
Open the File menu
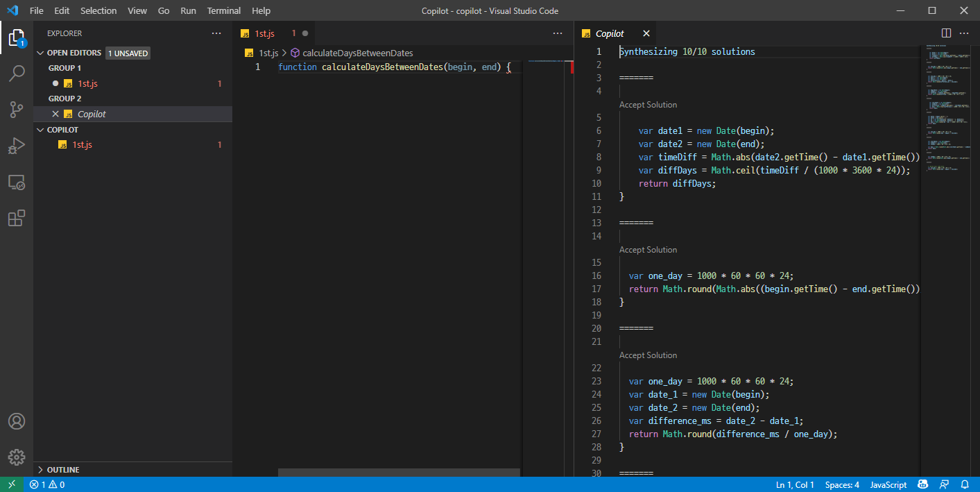pyautogui.click(x=37, y=10)
